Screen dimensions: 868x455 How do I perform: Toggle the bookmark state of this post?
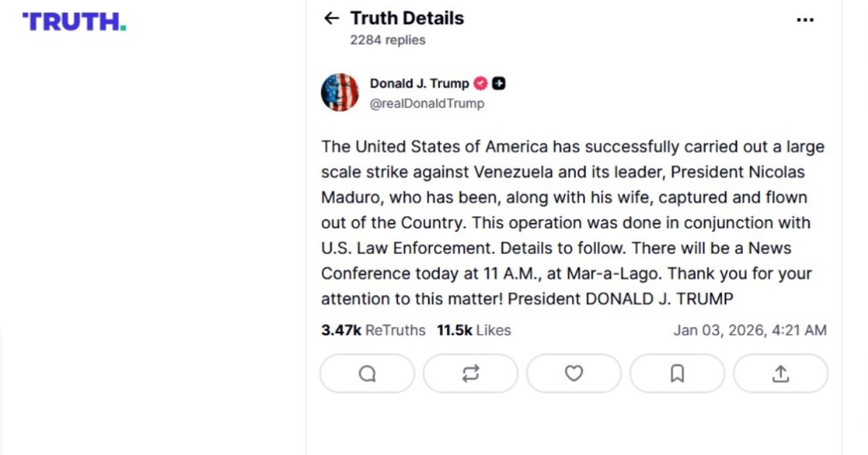coord(677,373)
